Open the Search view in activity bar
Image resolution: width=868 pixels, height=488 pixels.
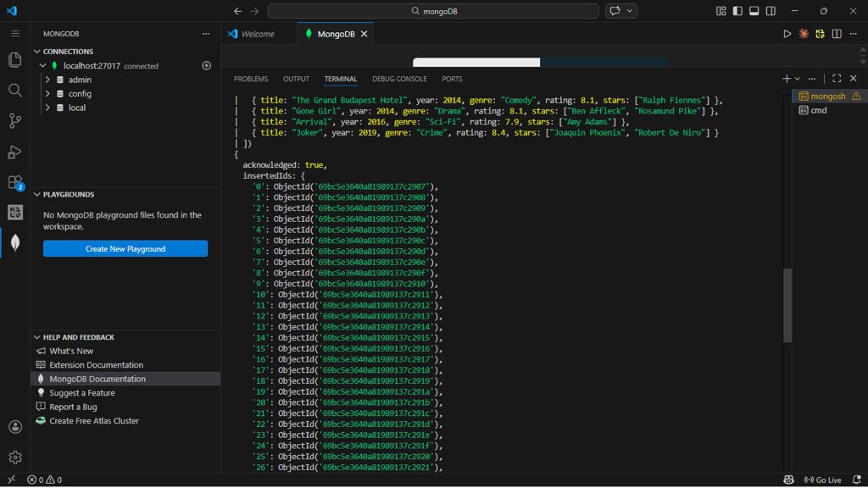pyautogui.click(x=15, y=90)
